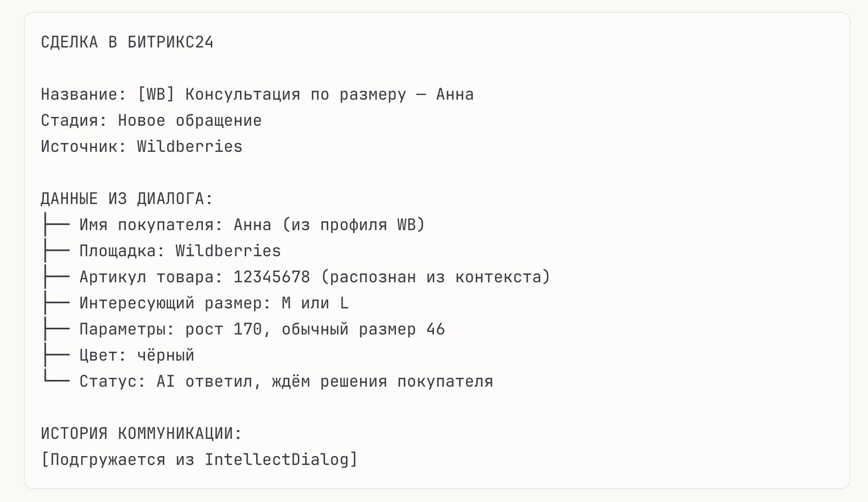Viewport: 868px width, 502px height.
Task: Select the 'Интересующий размер: M или L' entry
Action: pyautogui.click(x=214, y=303)
